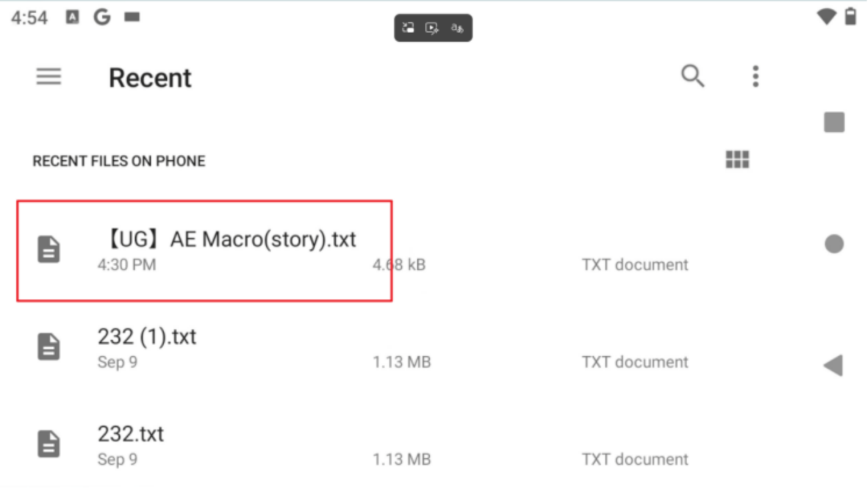Tap the square recent-apps navigation button

point(834,122)
